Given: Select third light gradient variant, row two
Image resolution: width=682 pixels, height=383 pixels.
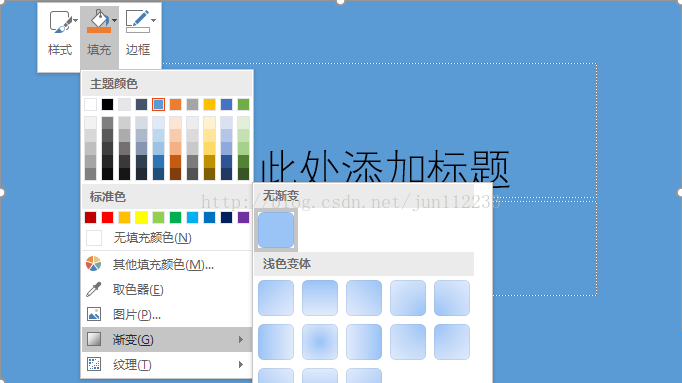Looking at the screenshot, I should coord(364,342).
